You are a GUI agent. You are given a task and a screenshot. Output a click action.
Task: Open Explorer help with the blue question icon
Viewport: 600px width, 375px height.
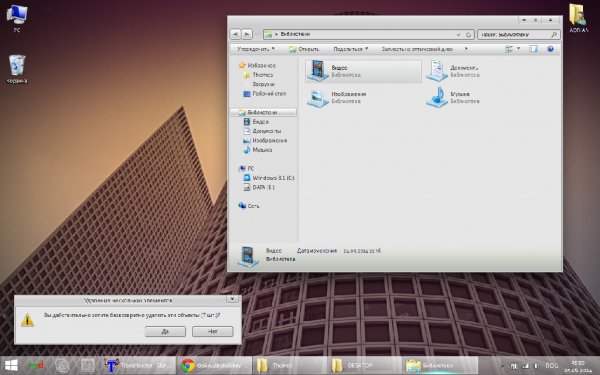pos(550,49)
